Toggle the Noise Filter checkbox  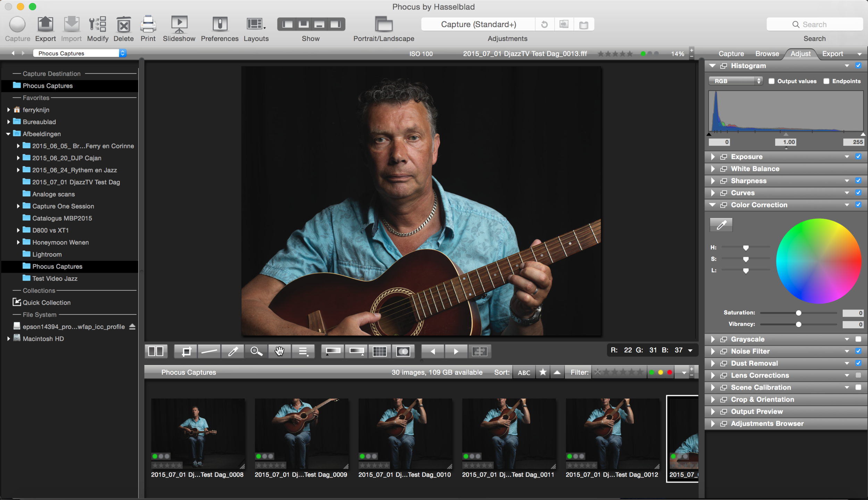tap(858, 351)
